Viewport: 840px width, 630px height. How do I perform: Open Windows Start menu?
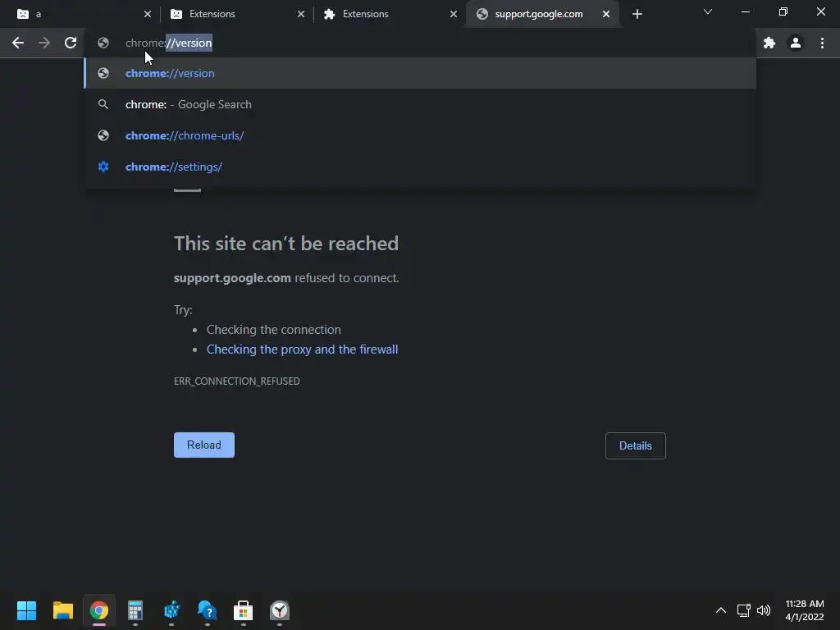27,610
